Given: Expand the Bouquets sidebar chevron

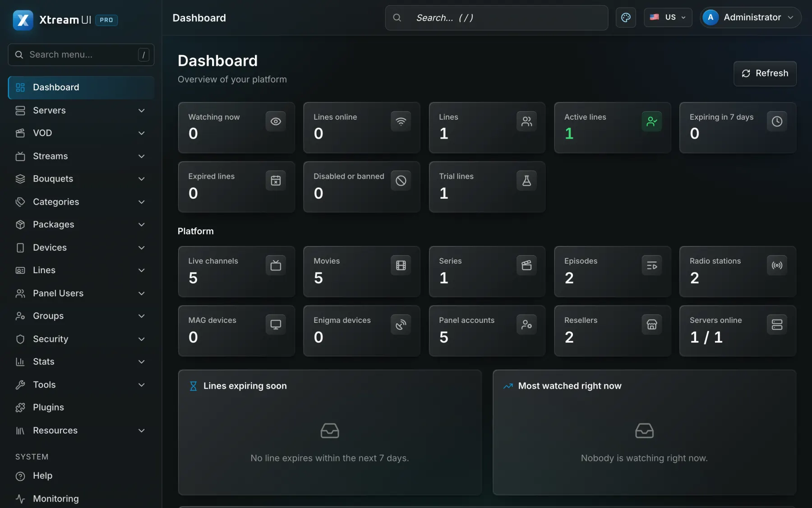Looking at the screenshot, I should [x=141, y=179].
